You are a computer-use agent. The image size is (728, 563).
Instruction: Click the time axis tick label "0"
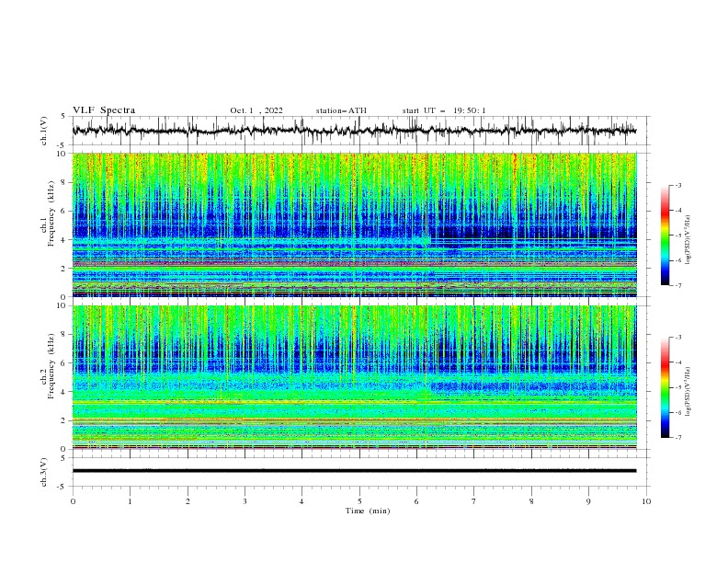73,501
